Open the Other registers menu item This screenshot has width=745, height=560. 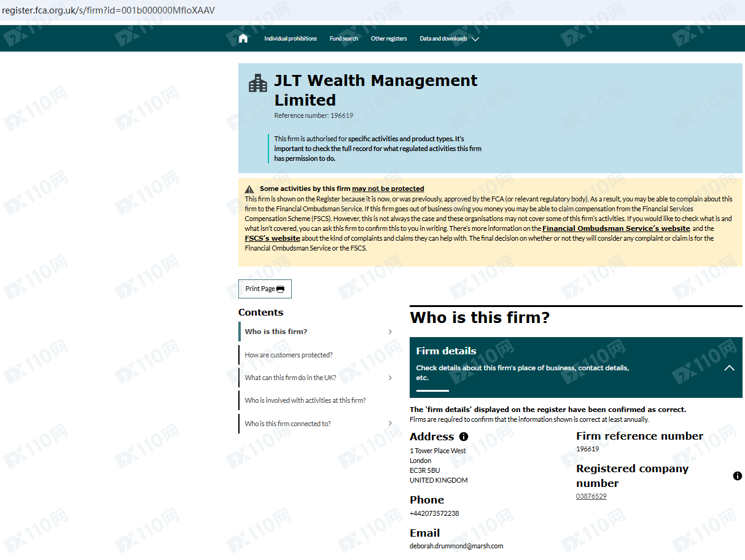coord(388,39)
